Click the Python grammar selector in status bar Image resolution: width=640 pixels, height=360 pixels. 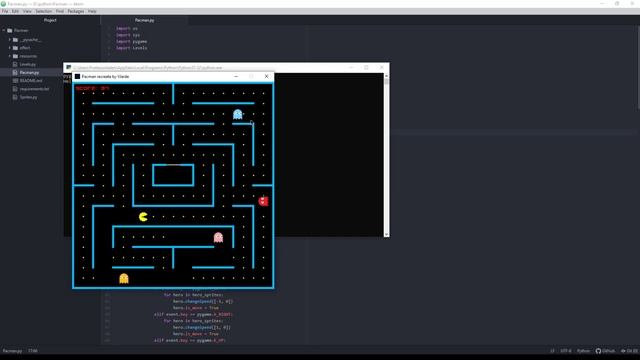pos(583,351)
